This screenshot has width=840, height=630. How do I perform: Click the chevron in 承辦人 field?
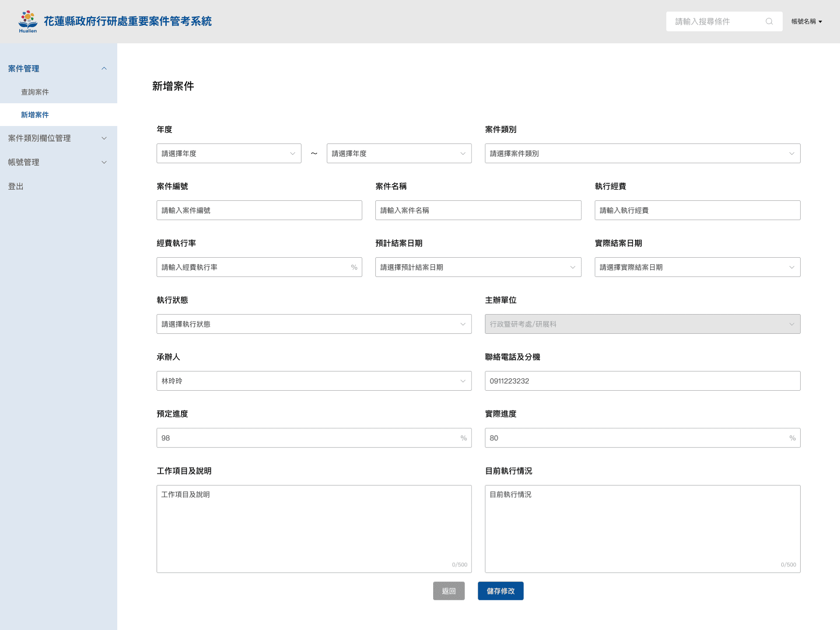462,381
